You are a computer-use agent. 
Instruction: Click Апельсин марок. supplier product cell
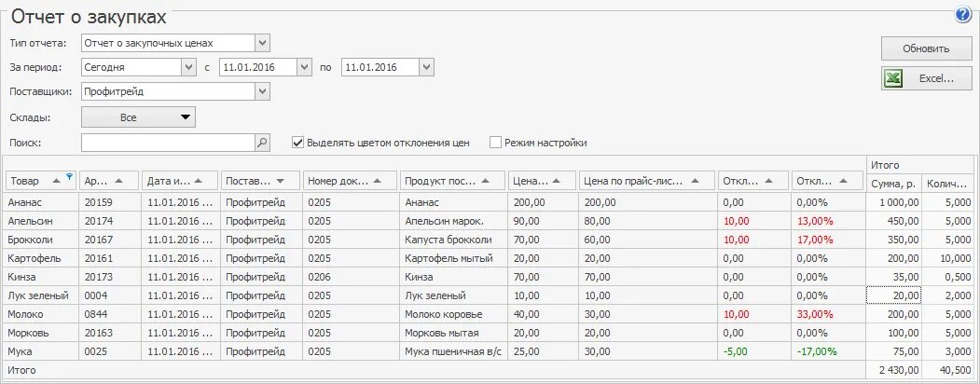(x=453, y=221)
